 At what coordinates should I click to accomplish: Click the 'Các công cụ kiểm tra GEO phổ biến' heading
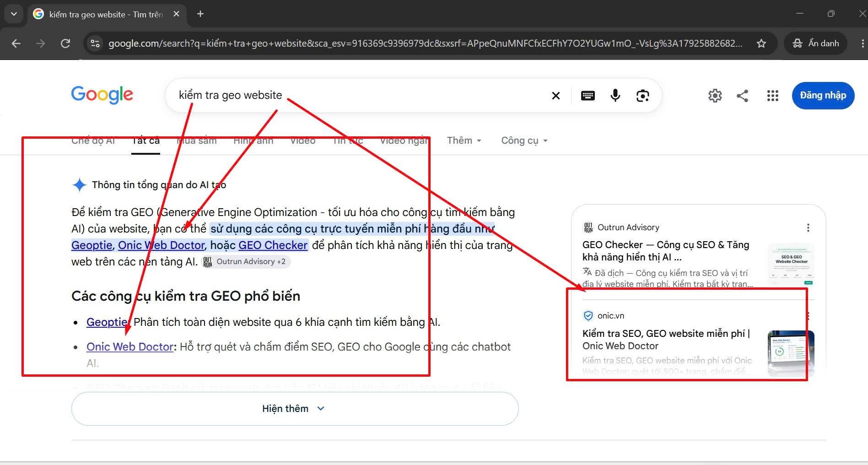[x=186, y=296]
